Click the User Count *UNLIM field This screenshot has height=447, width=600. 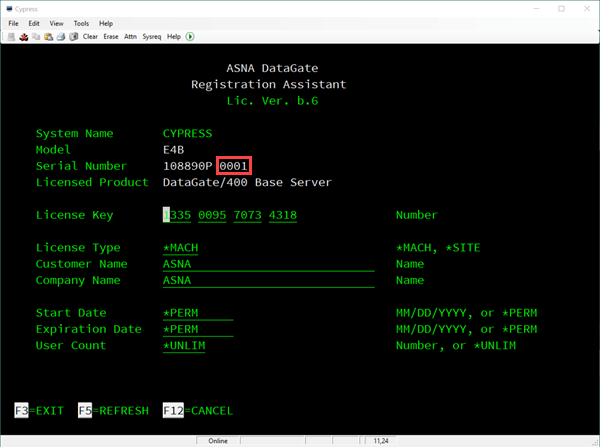coord(196,346)
